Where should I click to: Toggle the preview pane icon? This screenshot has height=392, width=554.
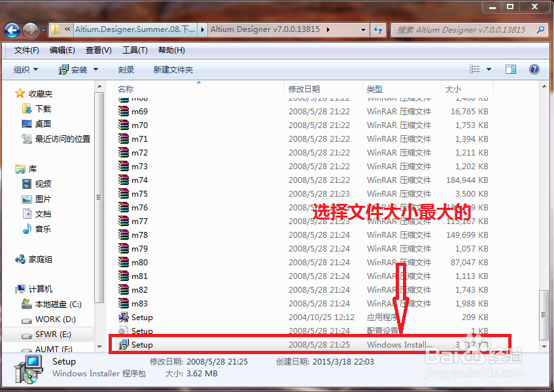(511, 69)
